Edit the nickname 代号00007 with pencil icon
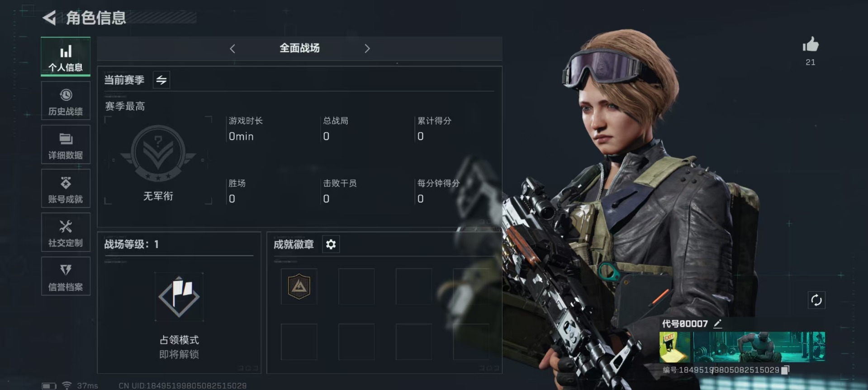 point(717,324)
